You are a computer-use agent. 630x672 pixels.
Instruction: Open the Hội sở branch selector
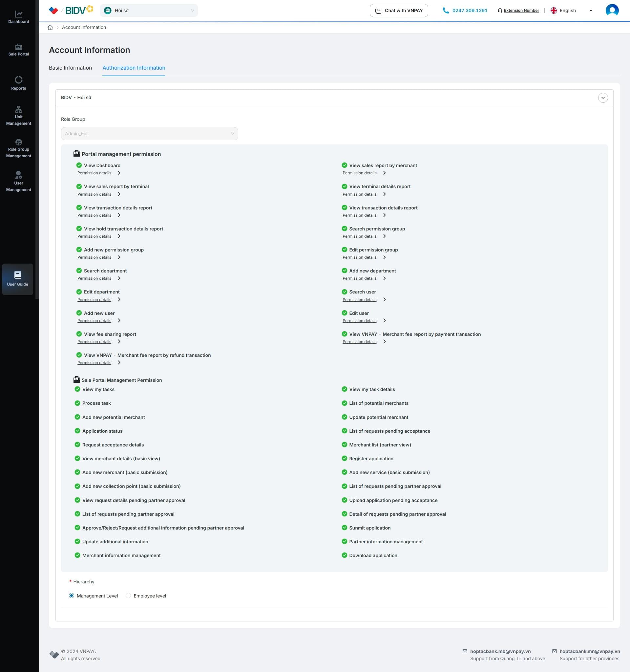149,11
